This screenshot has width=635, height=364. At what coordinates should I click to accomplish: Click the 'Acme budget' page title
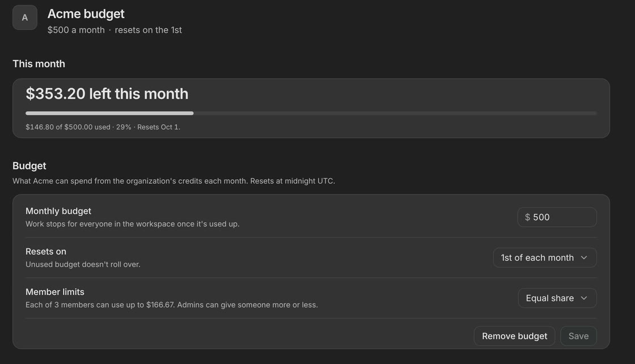pos(86,14)
